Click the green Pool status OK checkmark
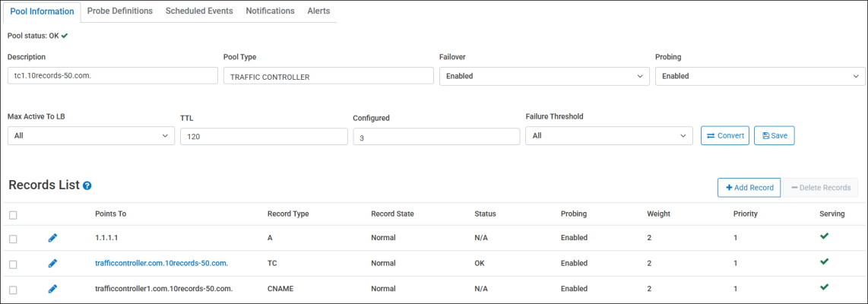The image size is (868, 304). click(x=65, y=35)
